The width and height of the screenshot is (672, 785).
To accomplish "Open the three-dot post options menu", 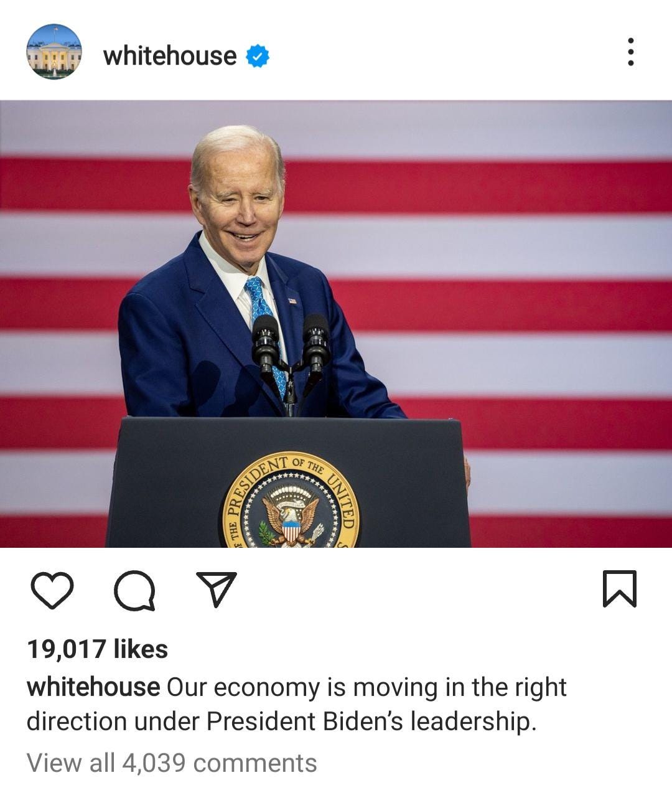I will (x=630, y=52).
